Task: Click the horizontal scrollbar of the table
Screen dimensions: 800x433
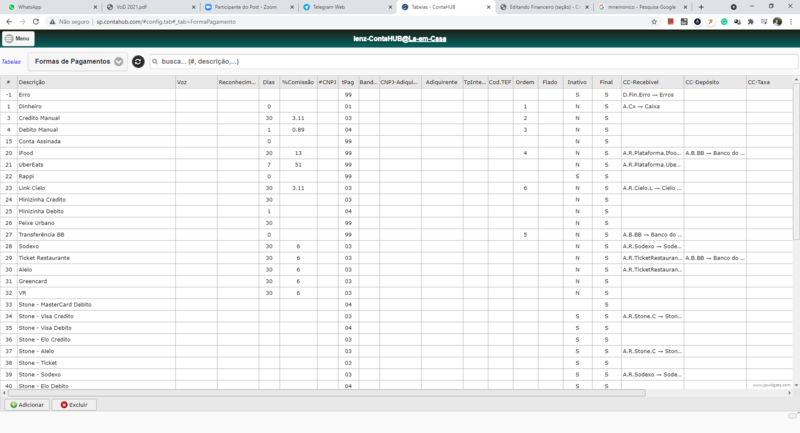Action: click(x=327, y=393)
